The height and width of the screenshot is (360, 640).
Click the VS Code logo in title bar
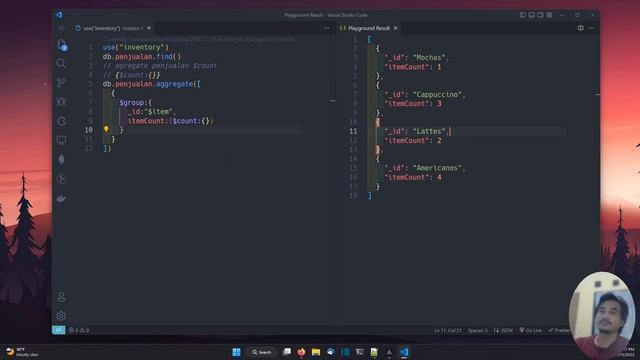[59, 15]
